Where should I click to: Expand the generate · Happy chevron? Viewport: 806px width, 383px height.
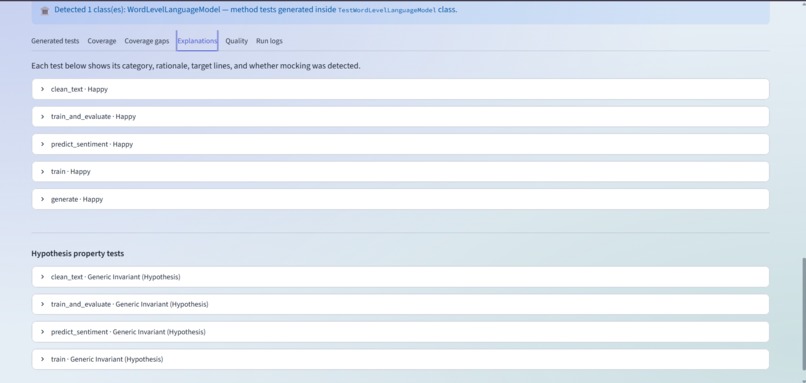coord(43,199)
